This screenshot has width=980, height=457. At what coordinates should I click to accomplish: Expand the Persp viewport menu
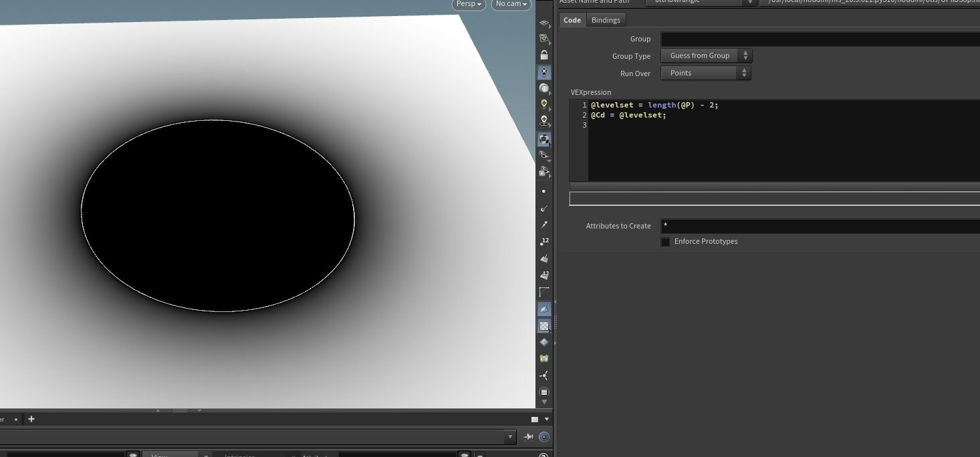pos(469,4)
